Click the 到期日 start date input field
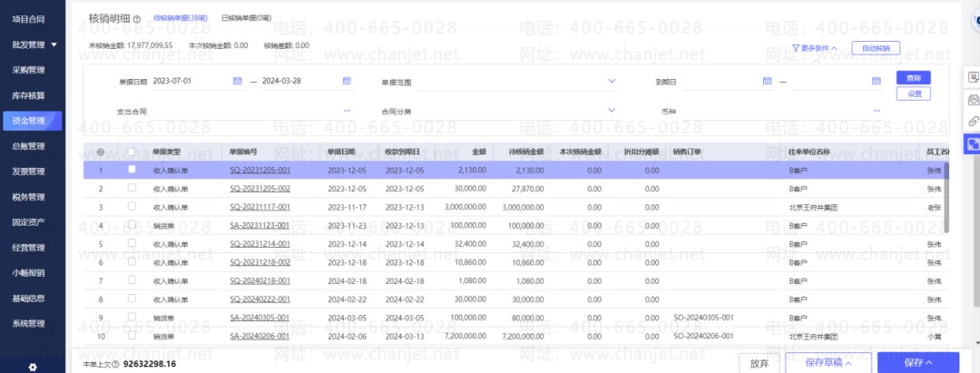 click(726, 82)
